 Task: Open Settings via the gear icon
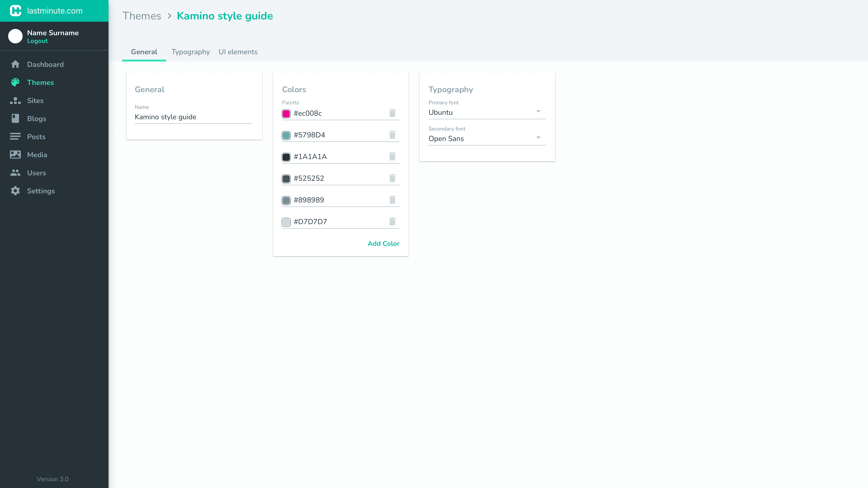(15, 191)
